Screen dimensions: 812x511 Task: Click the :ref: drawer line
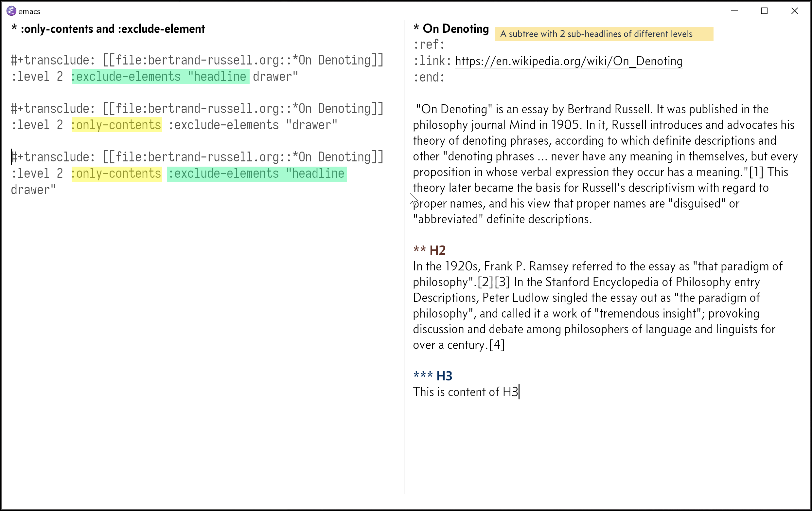429,45
